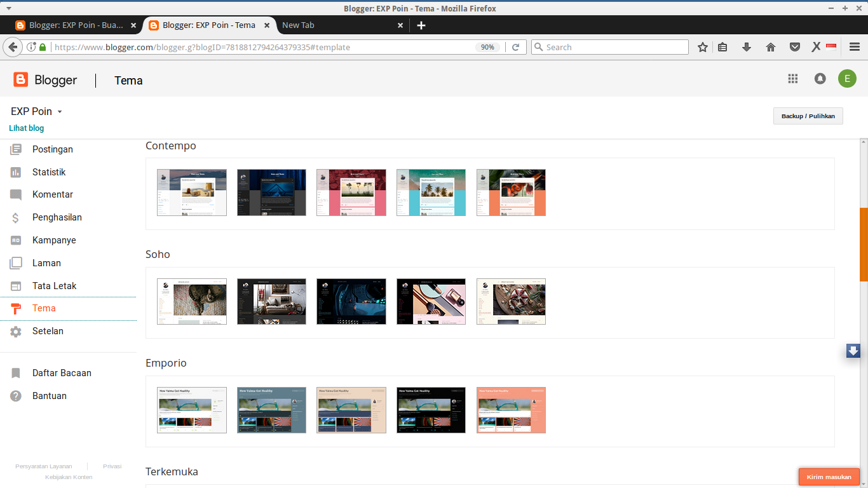The width and height of the screenshot is (868, 488).
Task: Click the Backup / Pulihkan button
Action: click(x=808, y=116)
